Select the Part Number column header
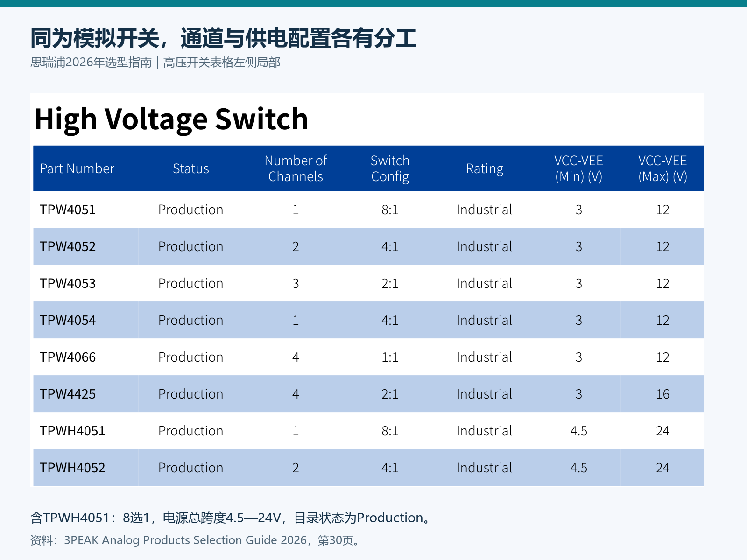Screen dimensions: 747x560 [x=77, y=168]
